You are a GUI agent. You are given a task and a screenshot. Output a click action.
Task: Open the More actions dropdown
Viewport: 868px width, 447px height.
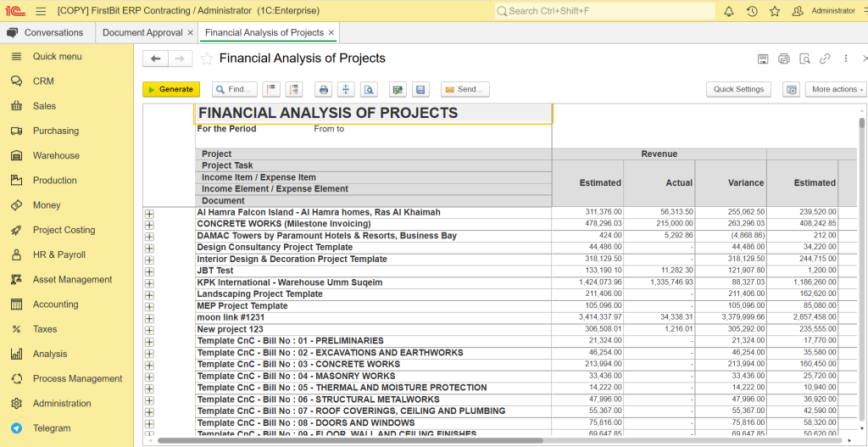coord(835,89)
